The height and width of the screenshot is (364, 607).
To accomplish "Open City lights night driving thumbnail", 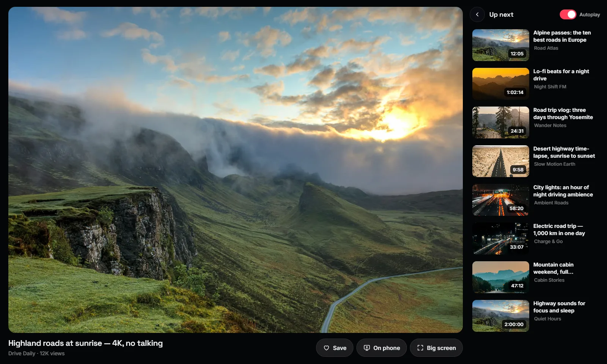I will point(501,200).
